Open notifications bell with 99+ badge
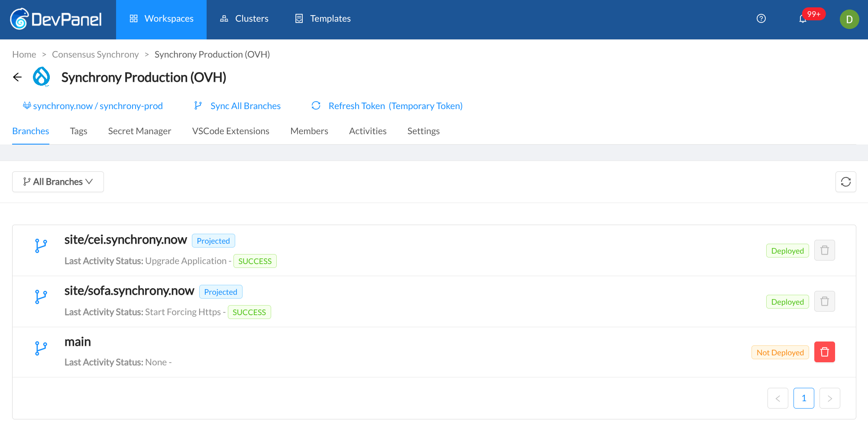Image resolution: width=868 pixels, height=422 pixels. click(x=803, y=19)
